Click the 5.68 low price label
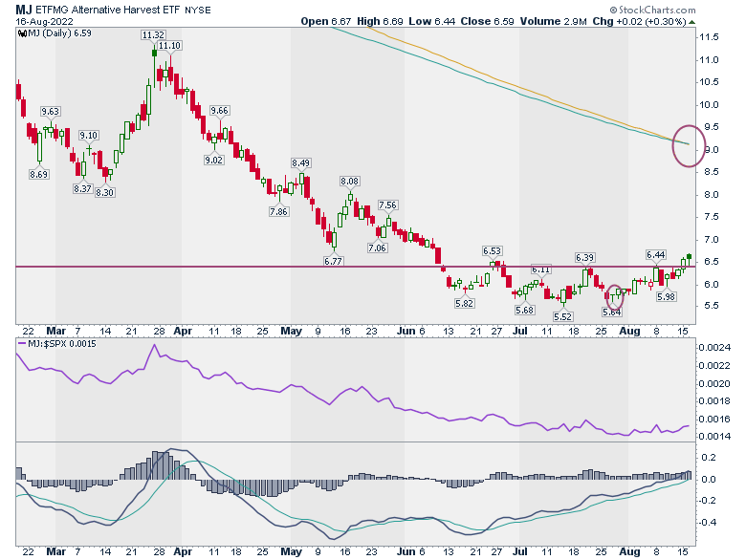 click(524, 310)
